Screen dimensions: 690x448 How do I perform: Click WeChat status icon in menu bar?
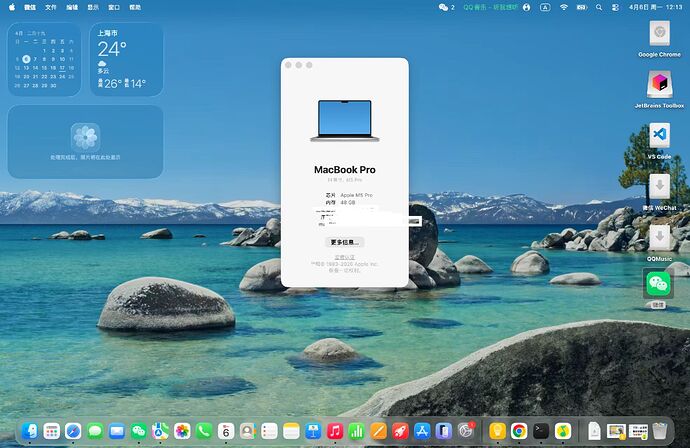coord(446,7)
